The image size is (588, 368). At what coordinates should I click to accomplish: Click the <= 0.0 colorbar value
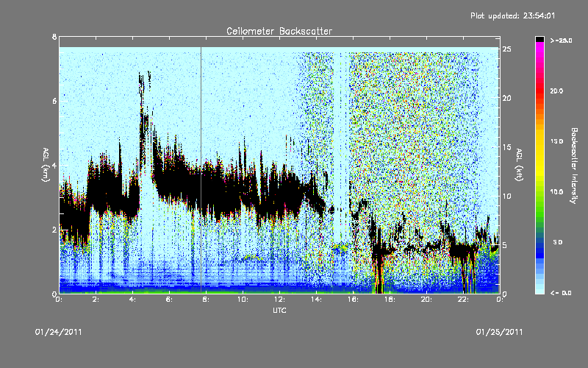(561, 293)
